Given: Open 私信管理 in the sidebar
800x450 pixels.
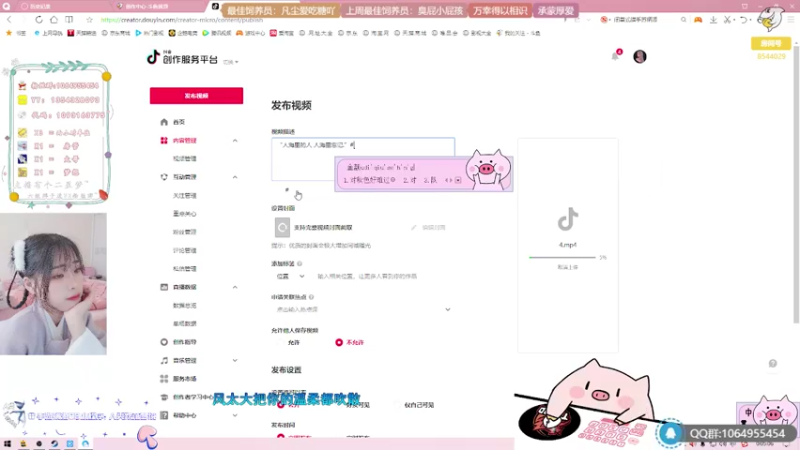Looking at the screenshot, I should tap(185, 268).
